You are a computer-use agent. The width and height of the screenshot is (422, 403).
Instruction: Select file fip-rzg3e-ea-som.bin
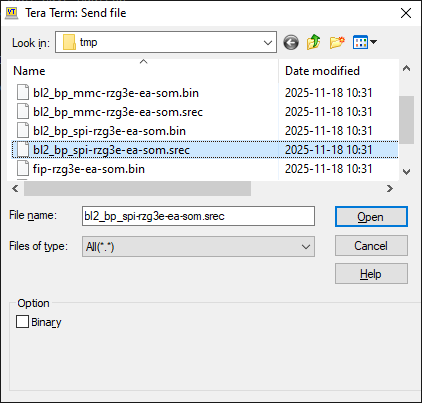(x=89, y=169)
